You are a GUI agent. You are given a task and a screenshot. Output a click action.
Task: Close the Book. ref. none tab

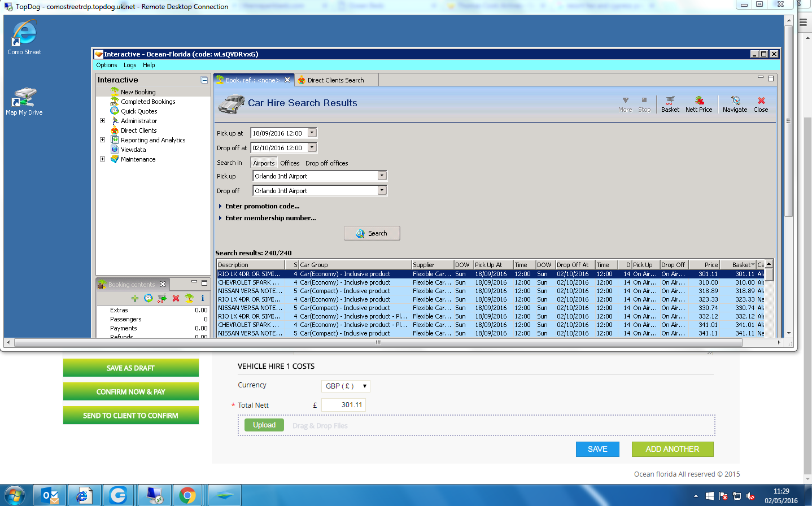tap(287, 80)
